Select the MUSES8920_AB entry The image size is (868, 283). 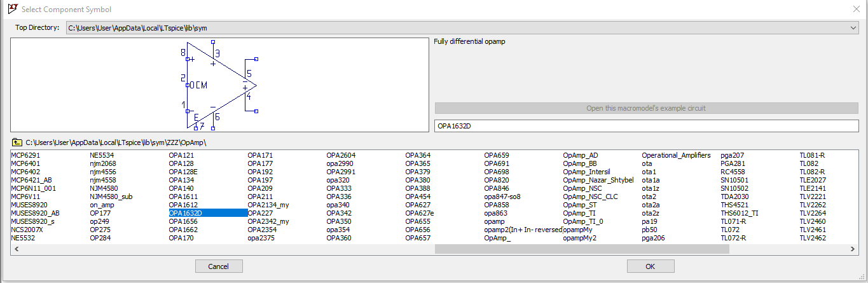tap(35, 213)
